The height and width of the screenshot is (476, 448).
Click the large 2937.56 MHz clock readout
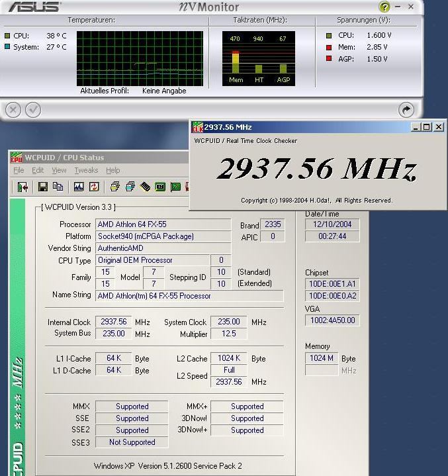[x=317, y=169]
